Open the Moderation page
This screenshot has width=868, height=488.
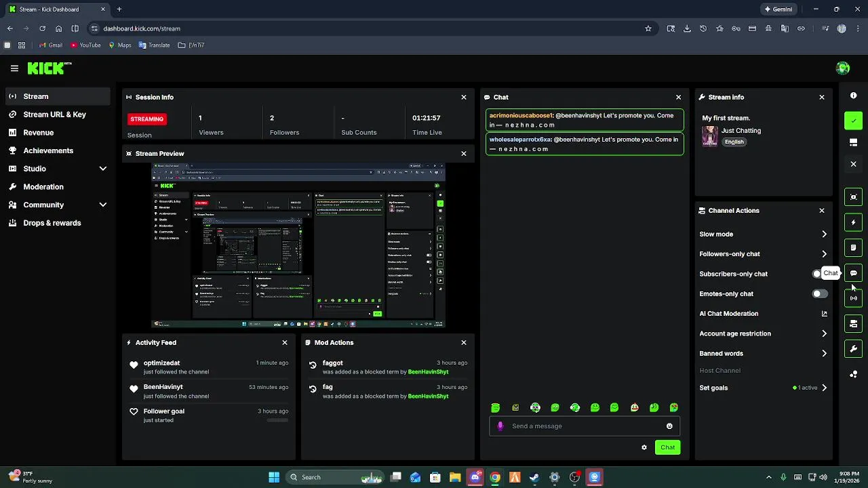point(58,187)
